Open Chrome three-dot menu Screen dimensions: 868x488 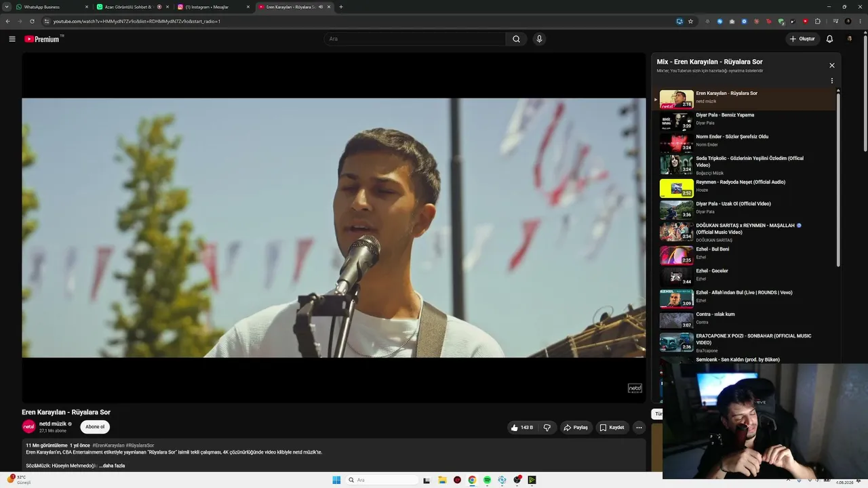pyautogui.click(x=859, y=21)
